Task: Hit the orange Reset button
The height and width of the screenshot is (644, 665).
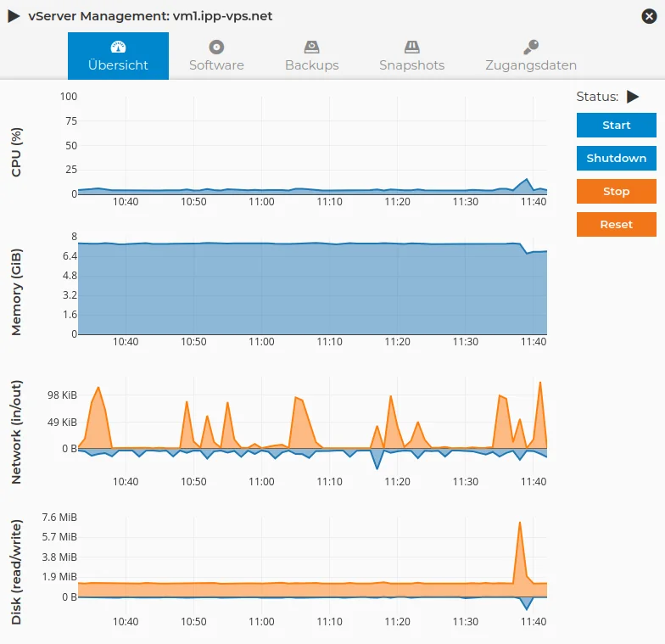Action: point(616,225)
